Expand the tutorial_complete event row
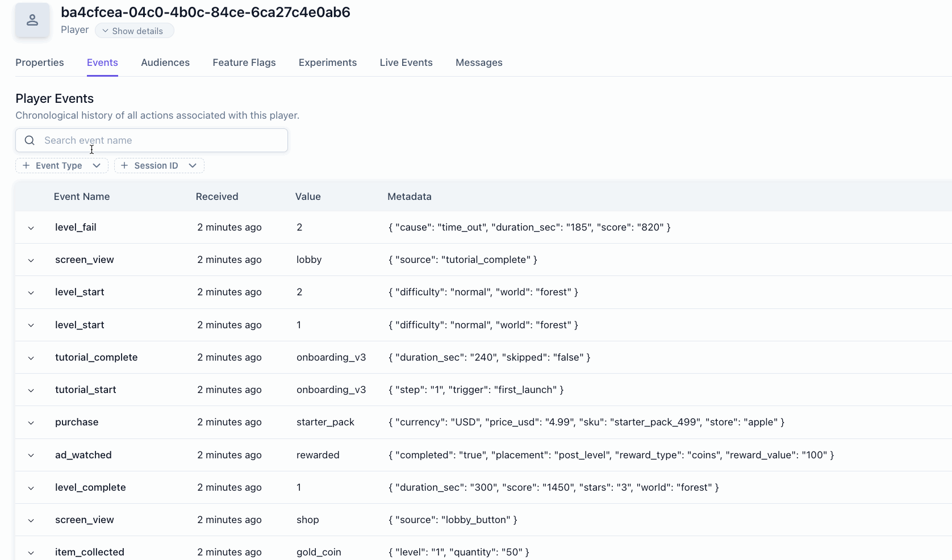The height and width of the screenshot is (560, 952). click(x=31, y=358)
